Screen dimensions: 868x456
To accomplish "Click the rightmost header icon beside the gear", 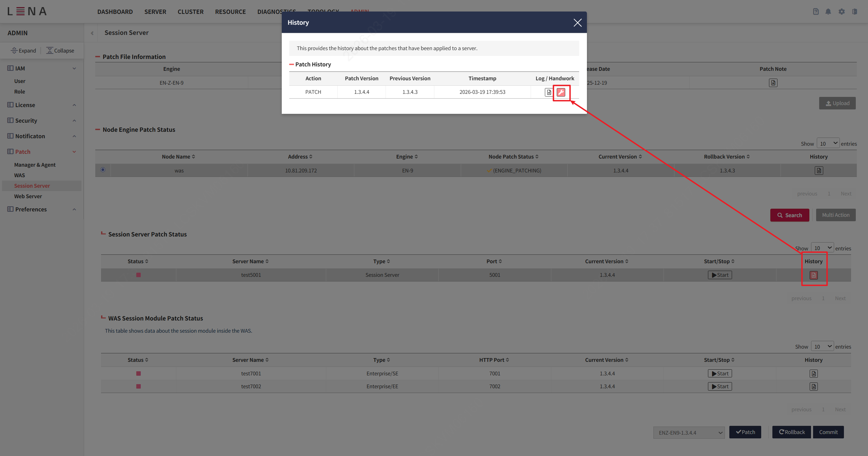I will pos(854,12).
